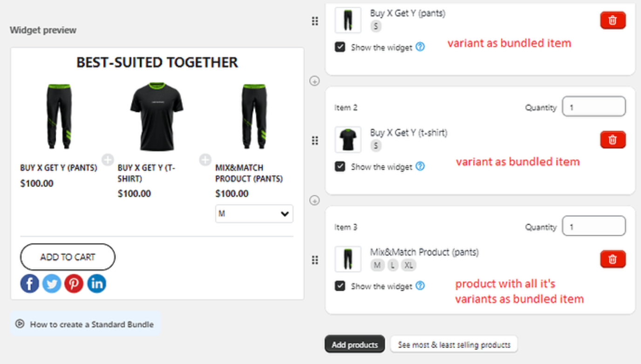
Task: Delete the Buy X Get Y (pants) item
Action: pos(613,20)
